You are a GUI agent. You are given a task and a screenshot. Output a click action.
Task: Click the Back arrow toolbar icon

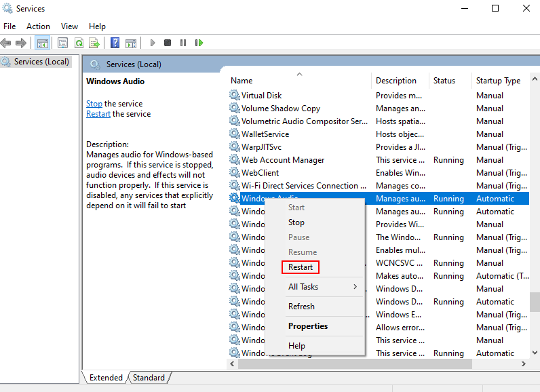[x=6, y=43]
